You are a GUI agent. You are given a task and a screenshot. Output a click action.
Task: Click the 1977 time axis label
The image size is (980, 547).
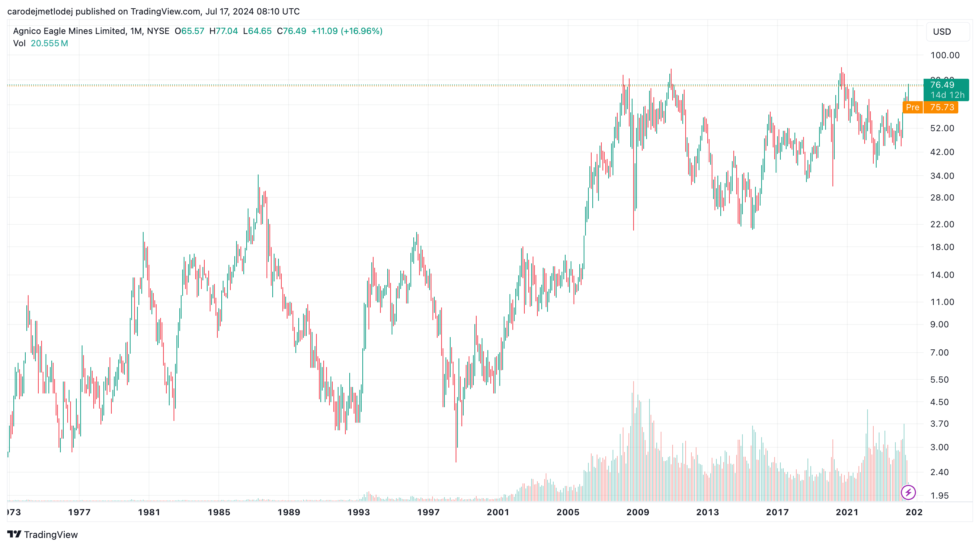(x=79, y=512)
